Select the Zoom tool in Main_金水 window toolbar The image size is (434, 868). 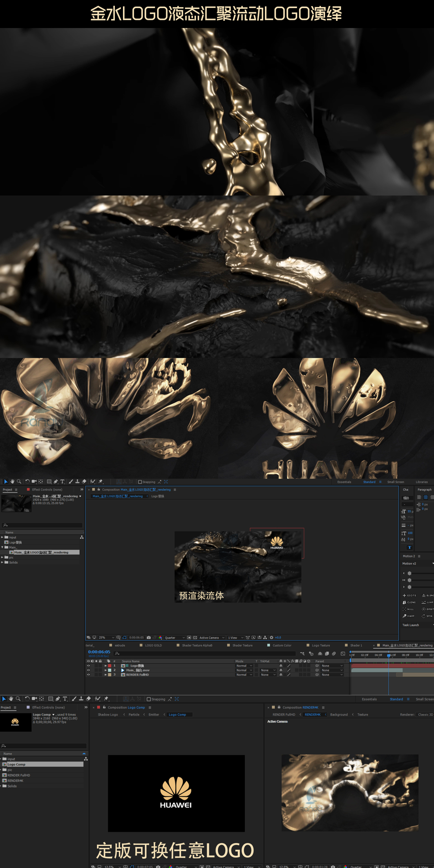coord(19,482)
